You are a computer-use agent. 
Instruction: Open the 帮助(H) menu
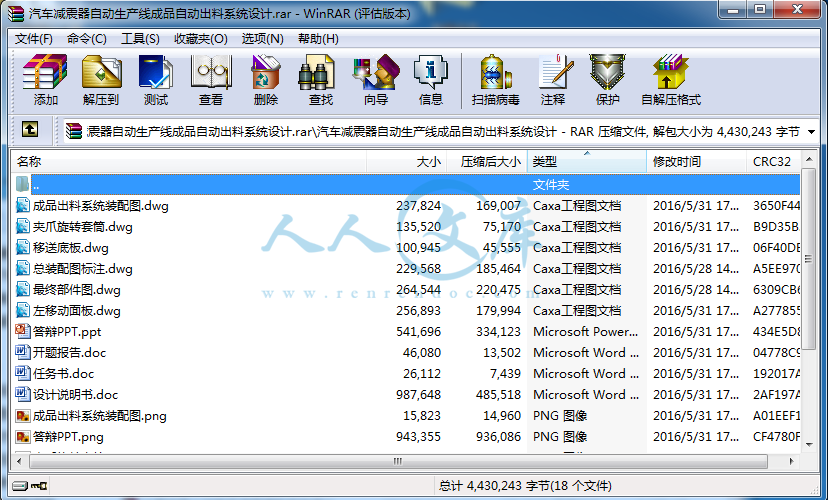click(x=318, y=39)
